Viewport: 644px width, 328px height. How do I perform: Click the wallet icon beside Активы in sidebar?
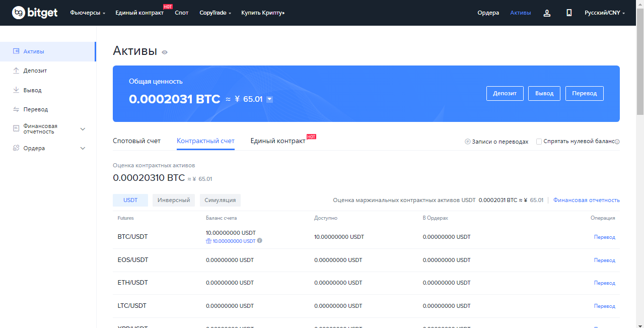(16, 51)
